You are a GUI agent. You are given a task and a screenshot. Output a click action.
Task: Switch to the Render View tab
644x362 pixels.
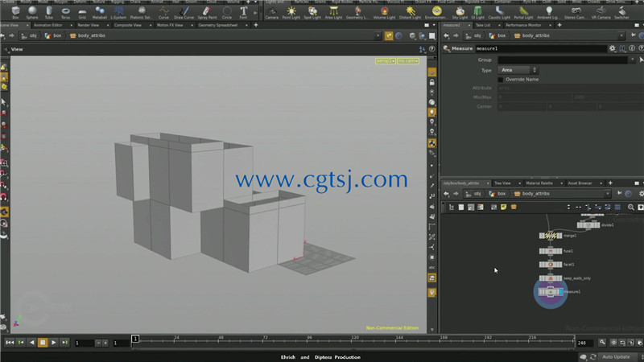[x=88, y=25]
